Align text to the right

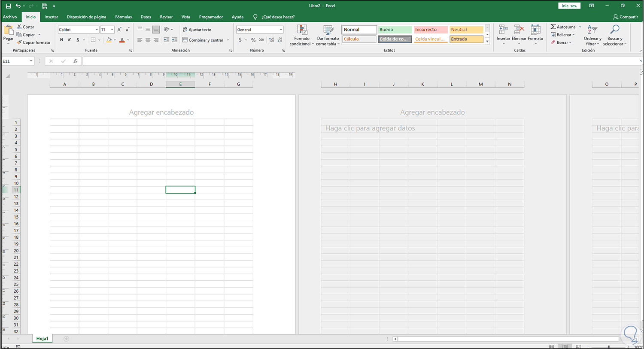coord(156,40)
